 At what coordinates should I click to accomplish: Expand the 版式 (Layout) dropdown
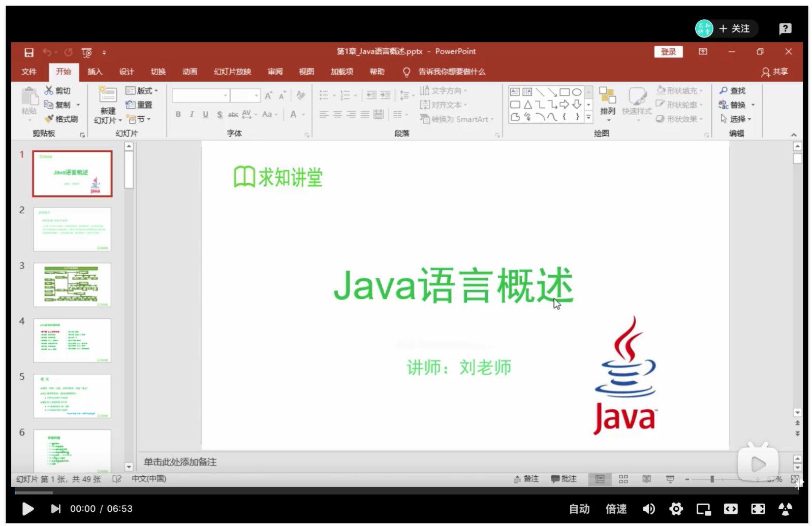tap(142, 90)
